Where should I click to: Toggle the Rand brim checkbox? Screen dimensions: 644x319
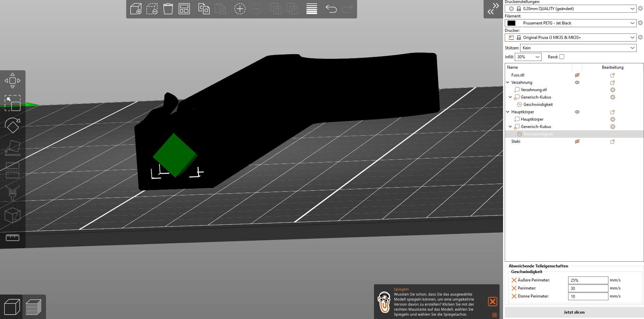tap(562, 57)
